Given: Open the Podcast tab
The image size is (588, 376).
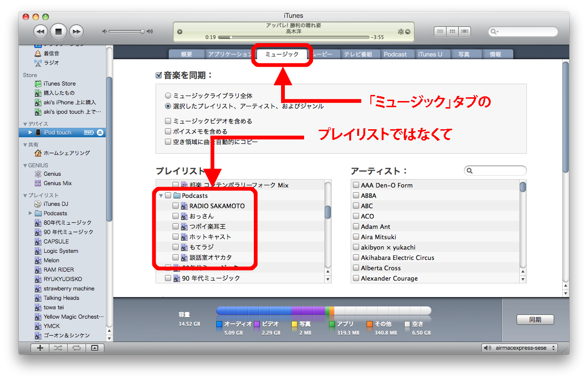Looking at the screenshot, I should 395,54.
